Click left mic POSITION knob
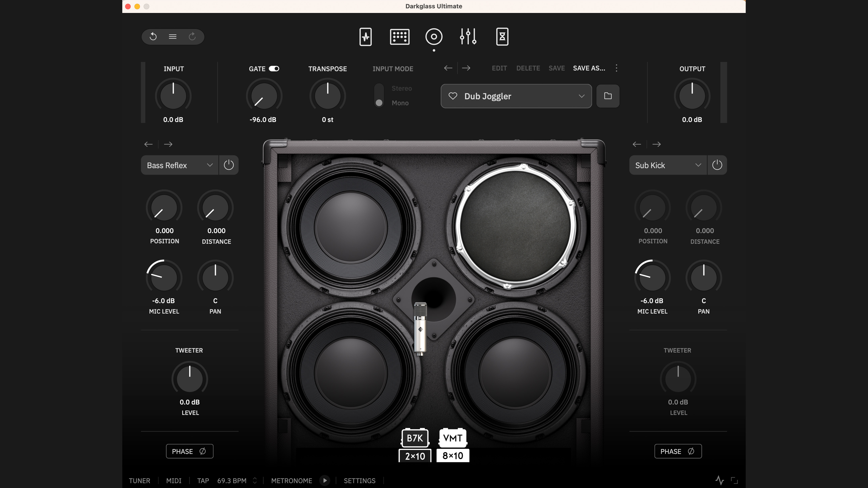Viewport: 868px width, 488px height. [x=164, y=208]
